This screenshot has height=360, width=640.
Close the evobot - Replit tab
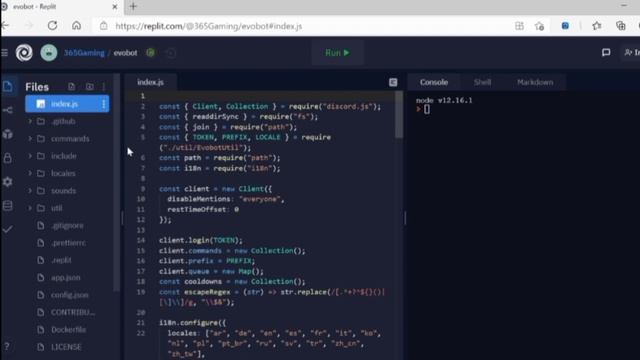[115, 7]
